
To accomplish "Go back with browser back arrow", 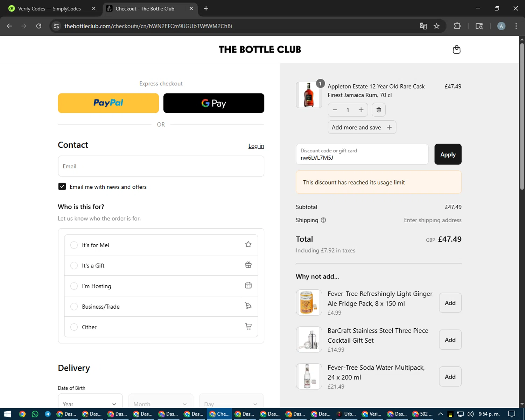I will pos(9,26).
